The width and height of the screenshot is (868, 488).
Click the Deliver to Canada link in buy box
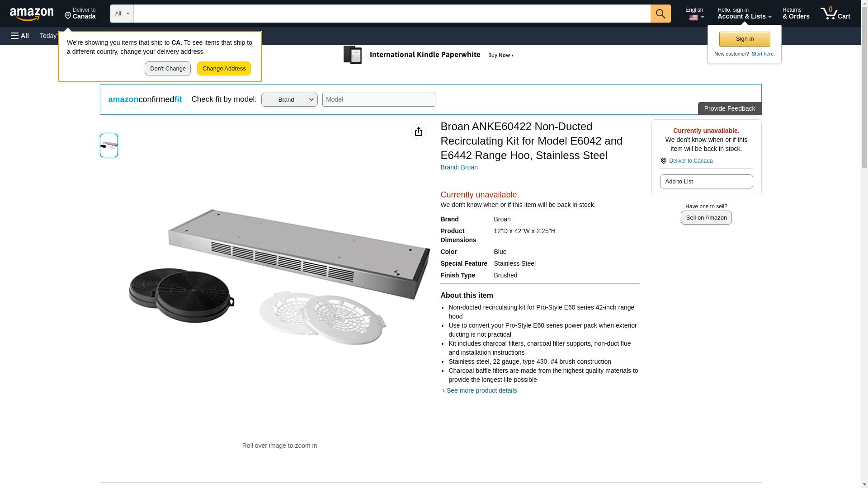[690, 161]
